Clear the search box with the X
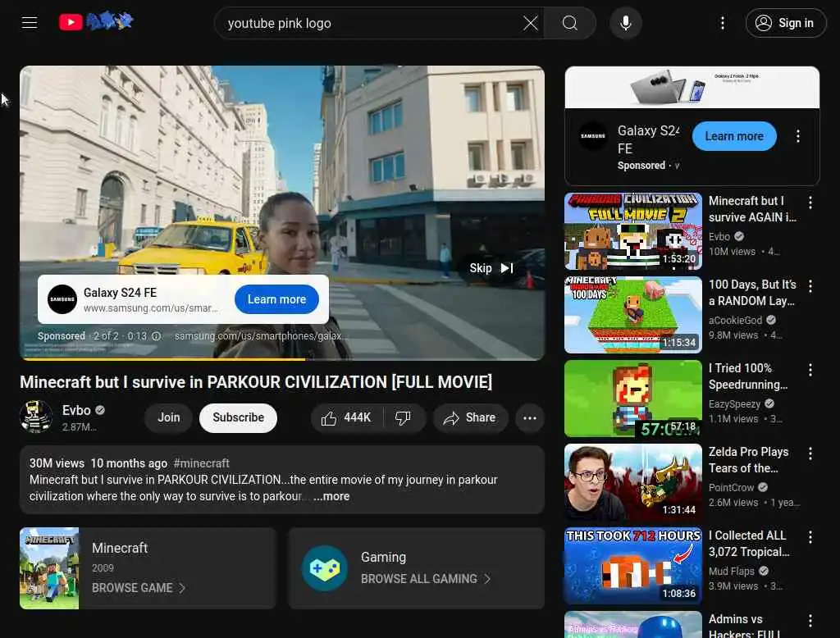 [x=531, y=23]
